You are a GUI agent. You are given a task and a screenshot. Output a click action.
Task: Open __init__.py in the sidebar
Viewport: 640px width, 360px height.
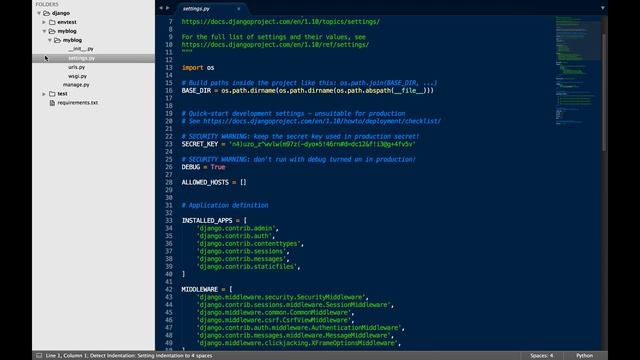[x=81, y=49]
